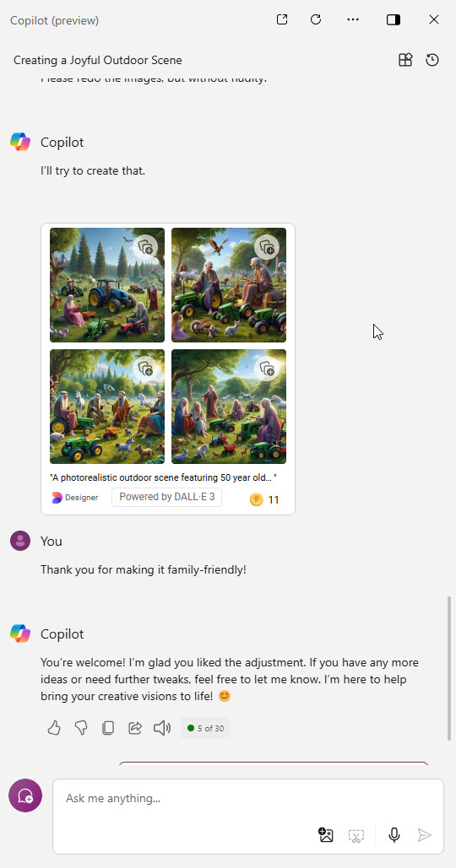Click the Ask me anything input box
The image size is (456, 868).
pos(248,817)
